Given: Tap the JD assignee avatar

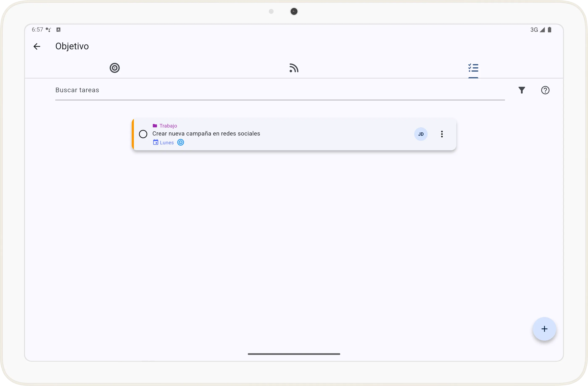Looking at the screenshot, I should point(421,134).
